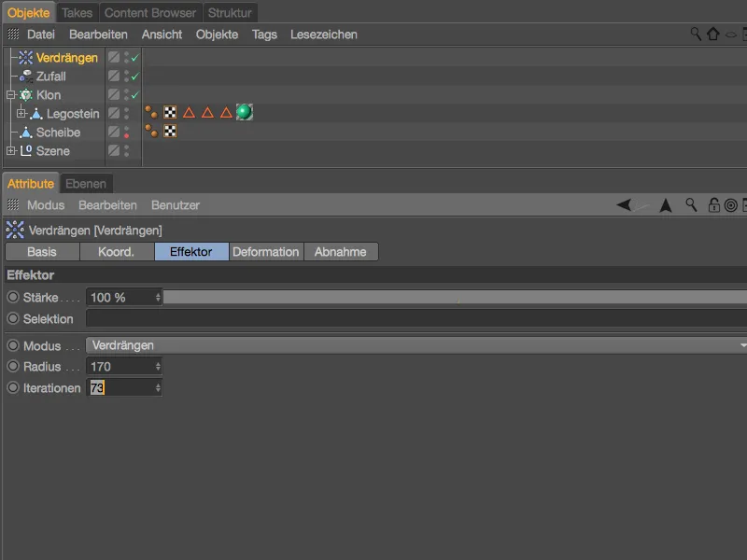This screenshot has width=747, height=560.
Task: Click the search magnifier icon top right
Action: [x=695, y=34]
